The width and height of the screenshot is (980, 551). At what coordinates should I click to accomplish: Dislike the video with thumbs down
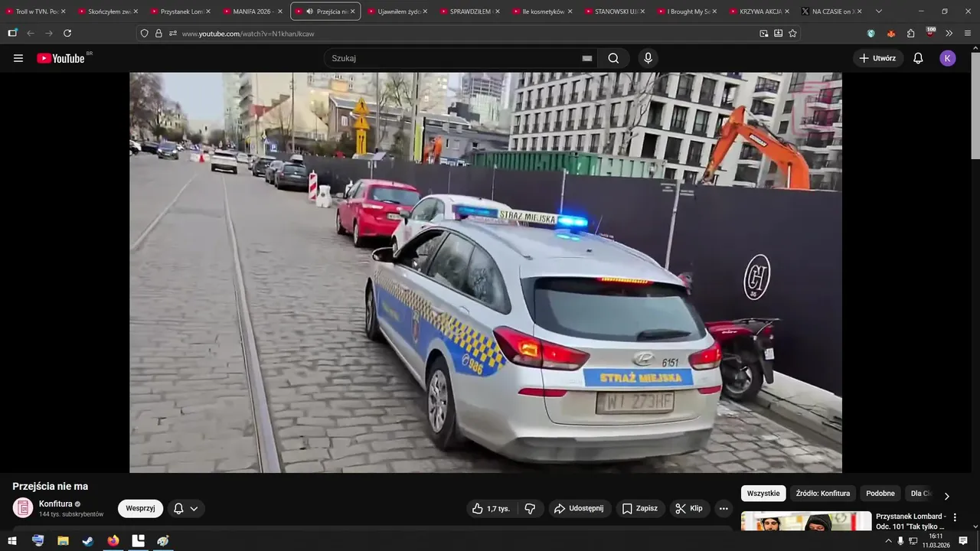(x=530, y=508)
